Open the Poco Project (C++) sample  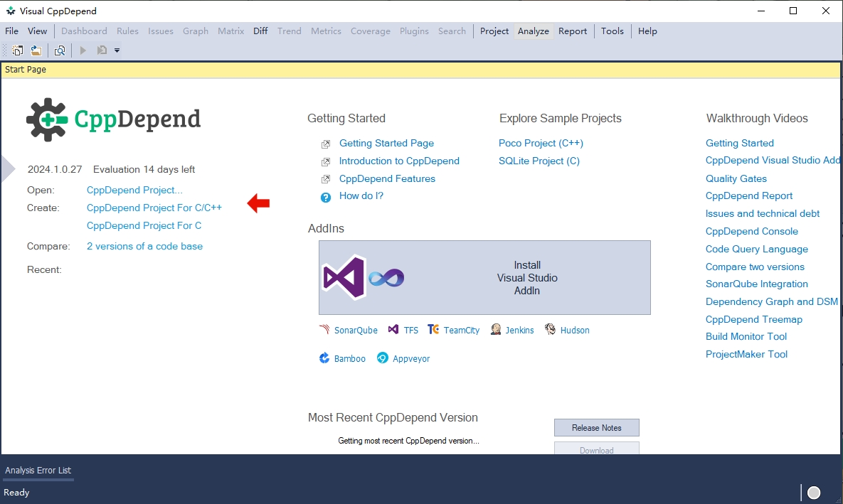[x=541, y=143]
